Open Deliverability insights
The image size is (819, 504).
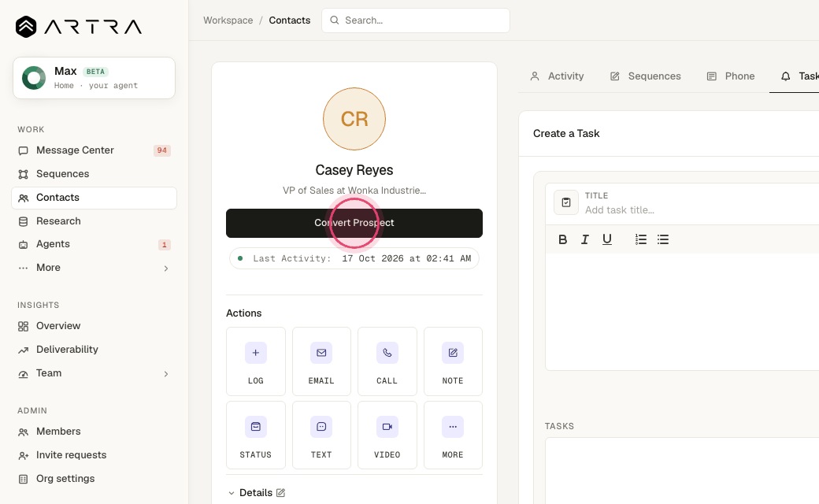pyautogui.click(x=94, y=350)
